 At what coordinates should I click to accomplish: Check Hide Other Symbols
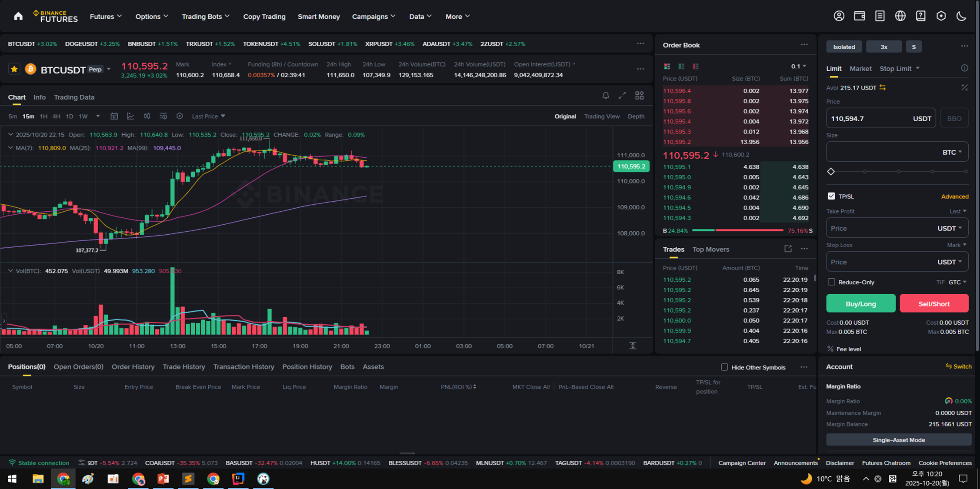(x=724, y=367)
